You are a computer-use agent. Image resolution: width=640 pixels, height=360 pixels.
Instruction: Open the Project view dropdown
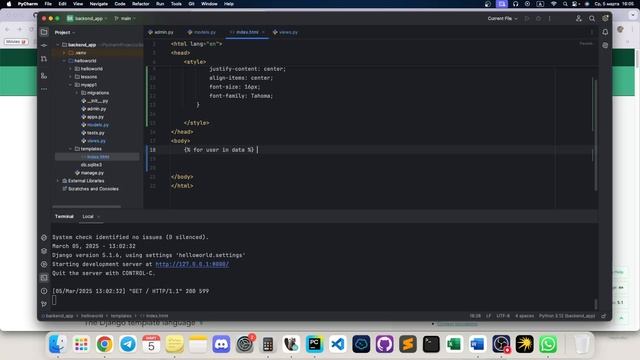coord(65,32)
